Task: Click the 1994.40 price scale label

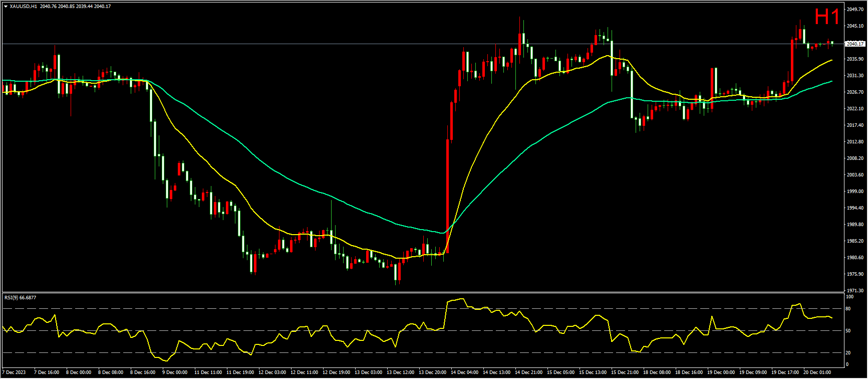Action: [x=855, y=208]
